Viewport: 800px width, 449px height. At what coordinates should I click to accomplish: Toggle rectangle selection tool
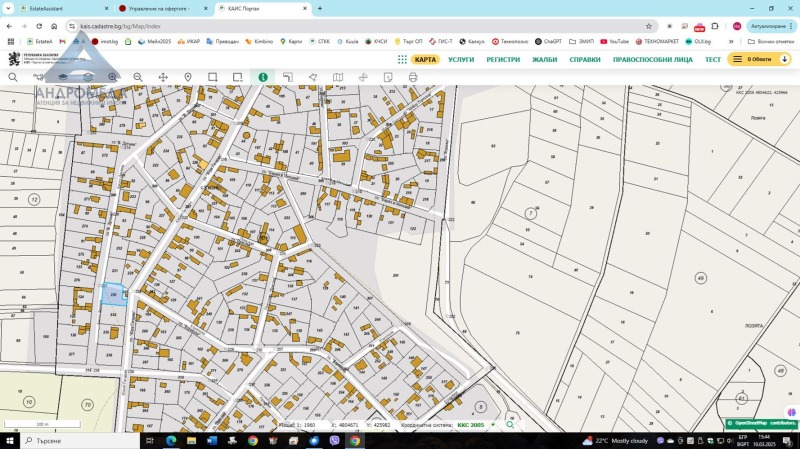pos(213,77)
